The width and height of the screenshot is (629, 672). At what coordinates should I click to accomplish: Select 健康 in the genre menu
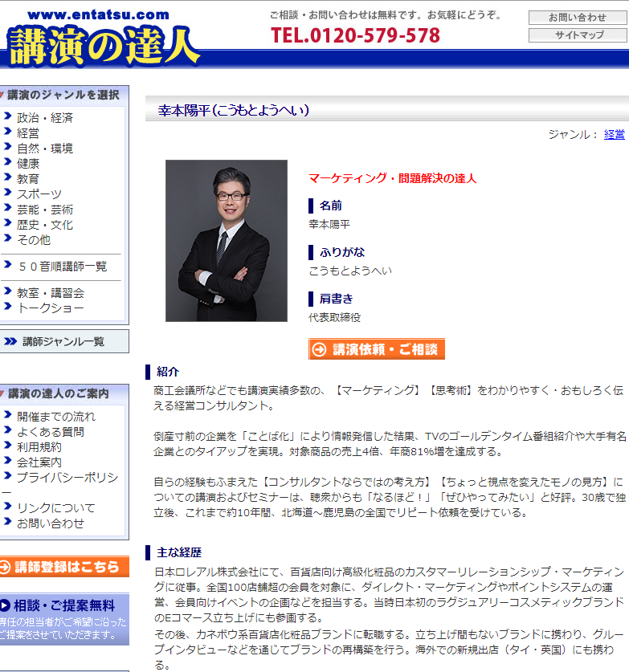[28, 163]
